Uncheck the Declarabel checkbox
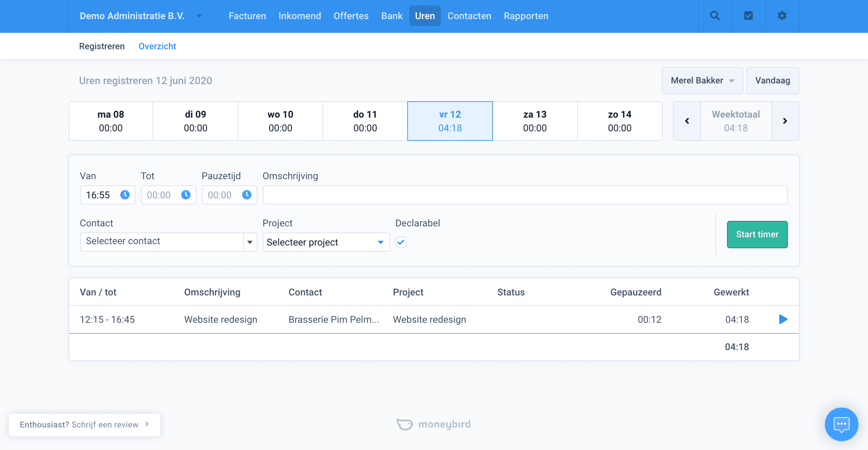The width and height of the screenshot is (868, 450). point(401,242)
